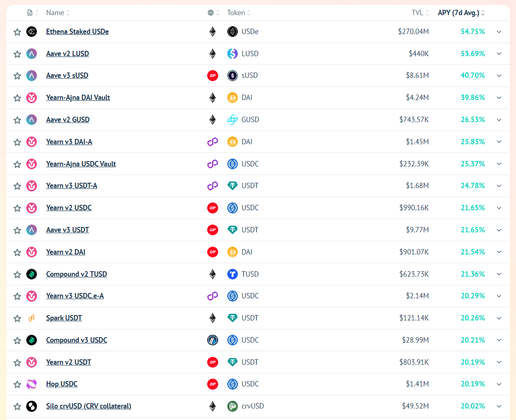Click Compound logo in Compound v2 TUSD row

pos(32,274)
